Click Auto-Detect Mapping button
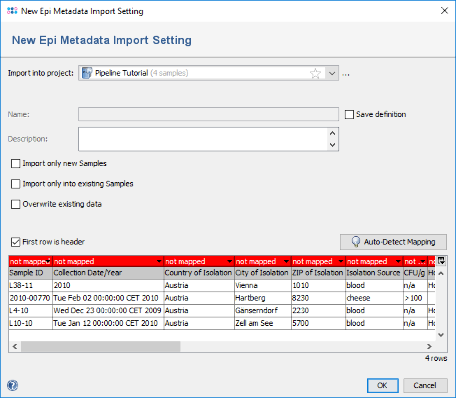The image size is (456, 398). point(393,242)
